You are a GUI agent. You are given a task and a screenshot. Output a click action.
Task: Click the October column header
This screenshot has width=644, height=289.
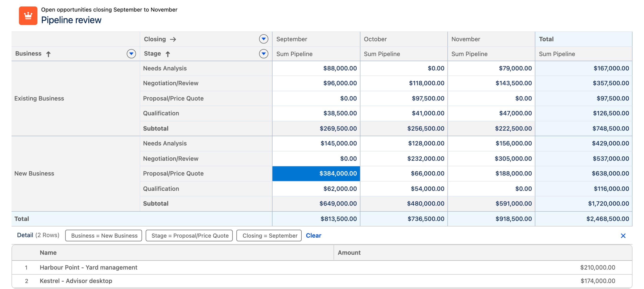pyautogui.click(x=404, y=39)
